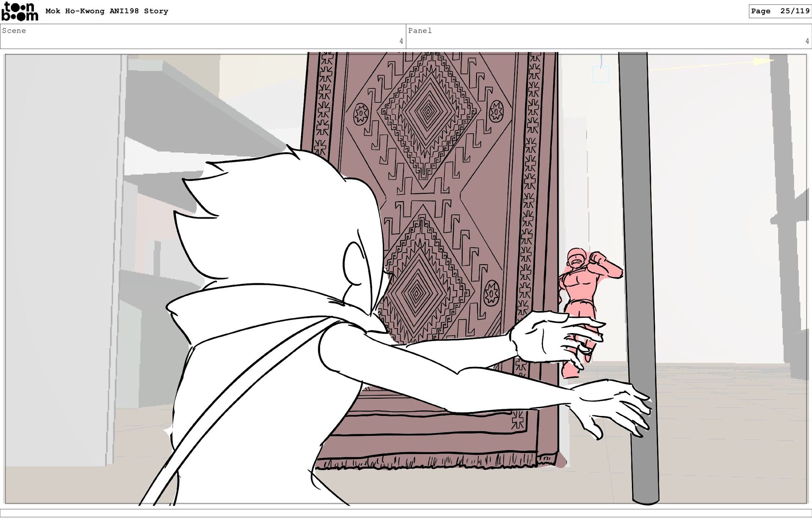This screenshot has height=525, width=812.
Task: Click the small blue square marker
Action: pos(600,74)
